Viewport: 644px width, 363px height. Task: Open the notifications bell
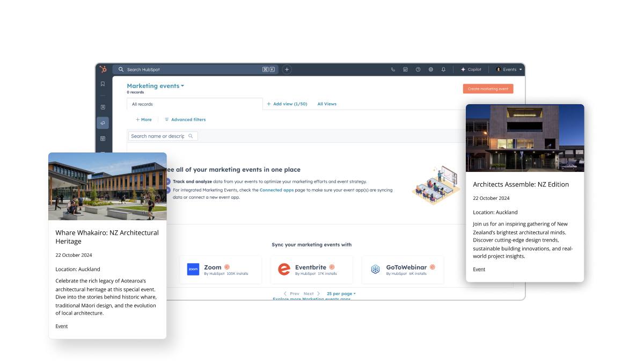[443, 69]
